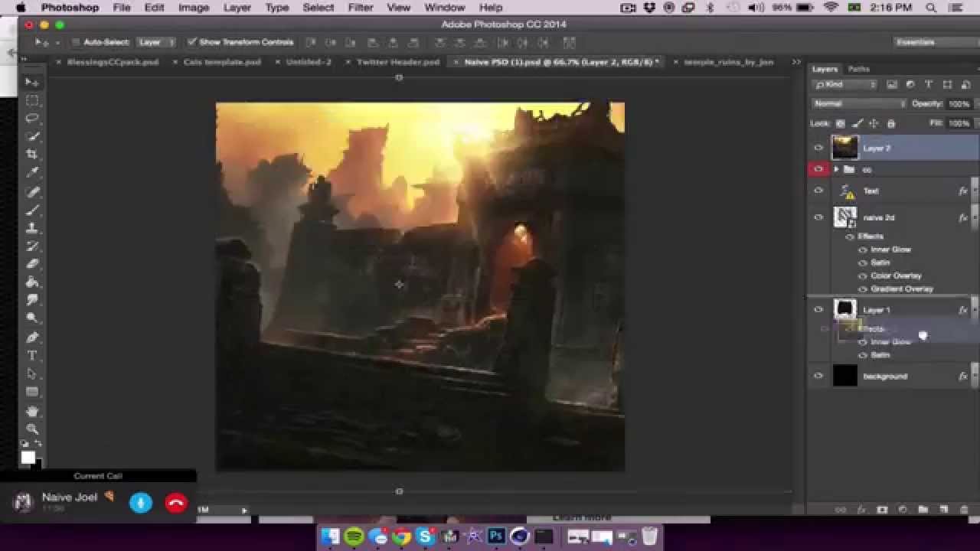Select the Zoom tool

(31, 429)
